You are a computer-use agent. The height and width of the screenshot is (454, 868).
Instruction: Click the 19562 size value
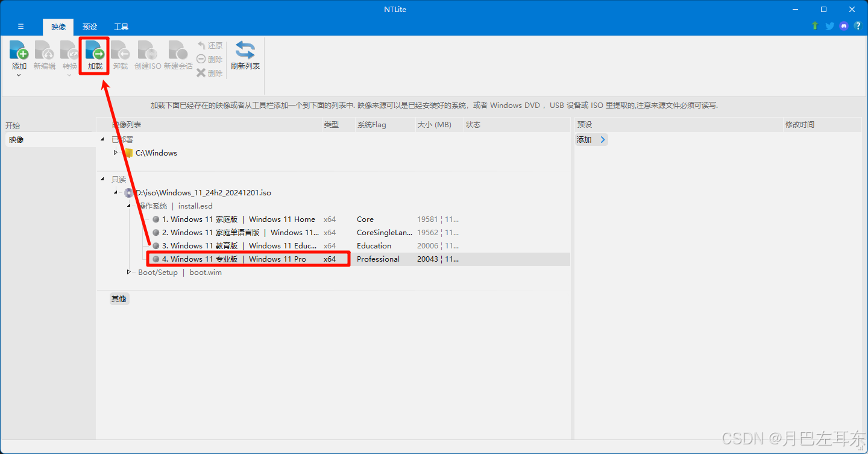427,233
